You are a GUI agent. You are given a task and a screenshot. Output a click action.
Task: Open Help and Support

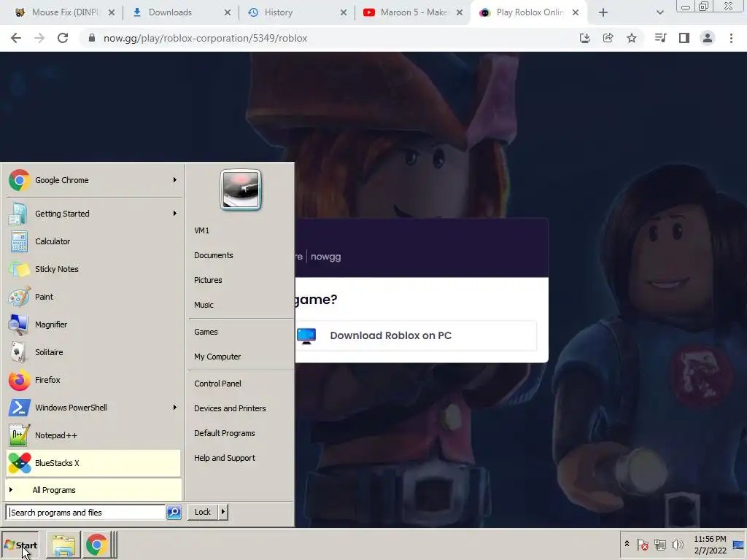click(225, 458)
